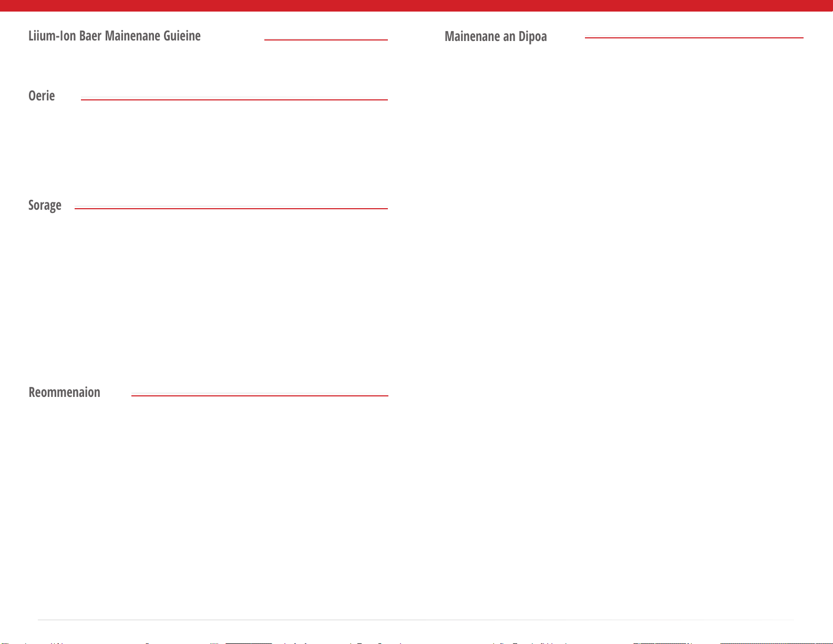
Task: Click the 'Liium-Ion Baer Mainenane Guieine' title heading
Action: tap(115, 36)
